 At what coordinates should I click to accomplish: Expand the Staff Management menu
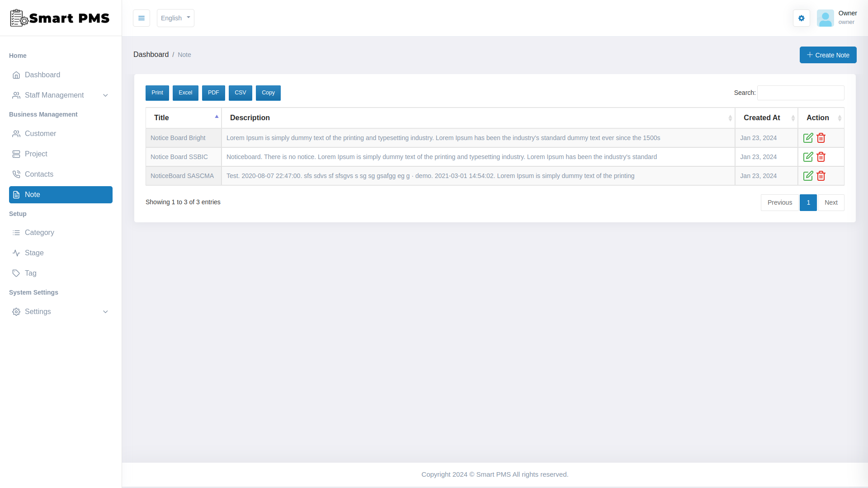[x=54, y=95]
